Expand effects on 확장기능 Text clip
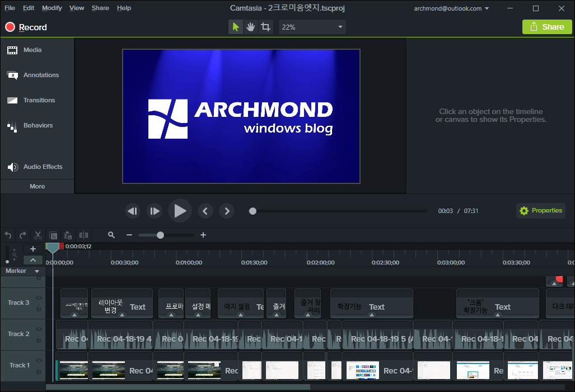The height and width of the screenshot is (392, 575). (x=372, y=315)
